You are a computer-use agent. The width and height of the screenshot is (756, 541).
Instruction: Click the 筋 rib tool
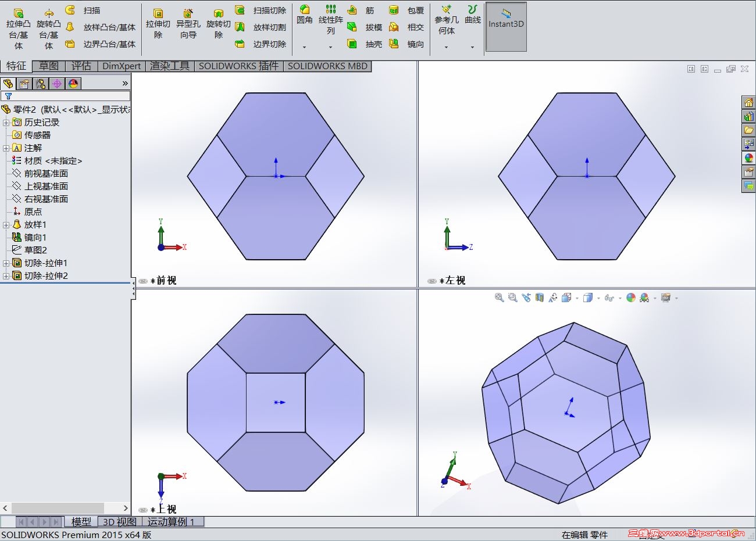pyautogui.click(x=361, y=10)
